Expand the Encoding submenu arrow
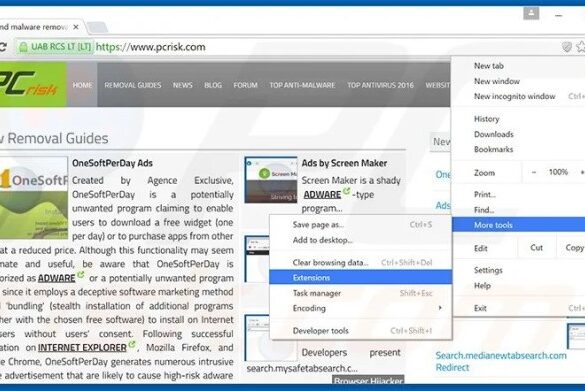585x391 pixels. tap(440, 308)
